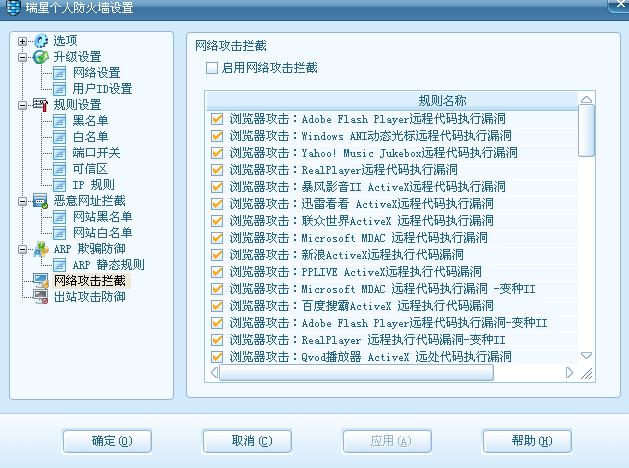This screenshot has height=468, width=629.
Task: Click the horizontal scrollbar thumb
Action: click(x=357, y=373)
